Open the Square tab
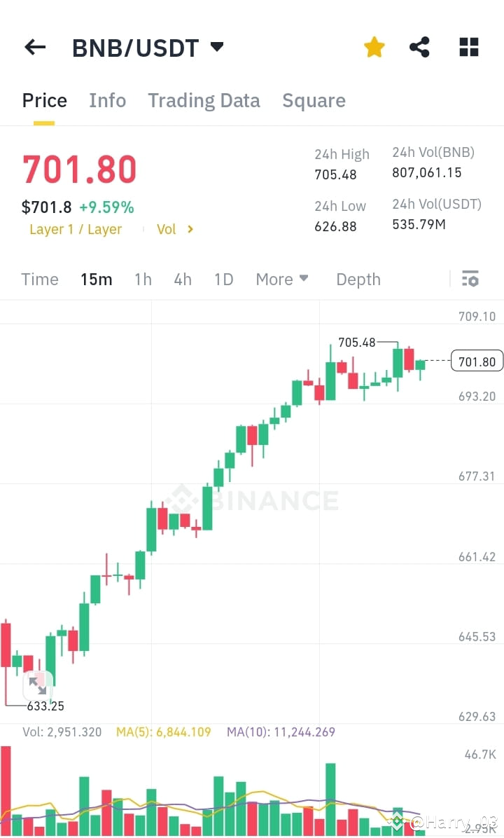 (x=314, y=100)
